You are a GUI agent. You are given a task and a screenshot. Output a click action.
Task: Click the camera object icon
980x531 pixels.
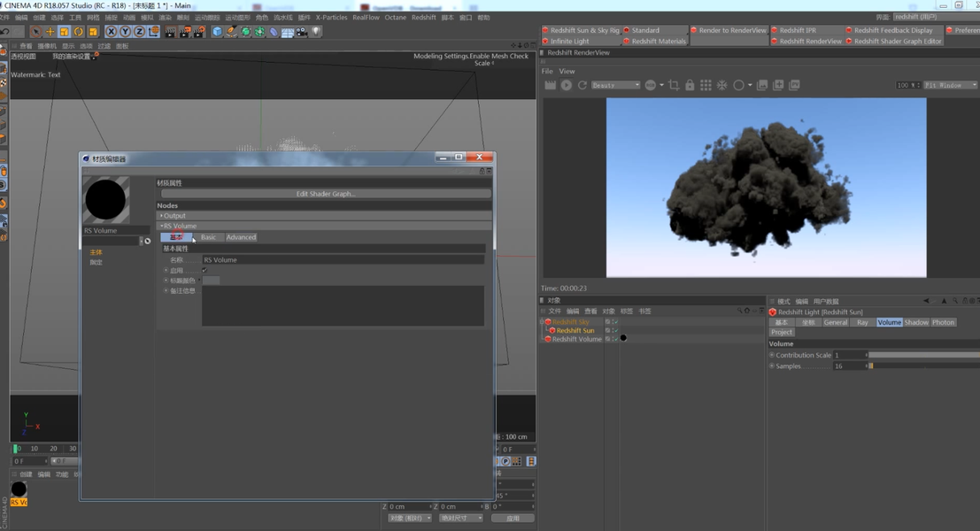click(303, 31)
